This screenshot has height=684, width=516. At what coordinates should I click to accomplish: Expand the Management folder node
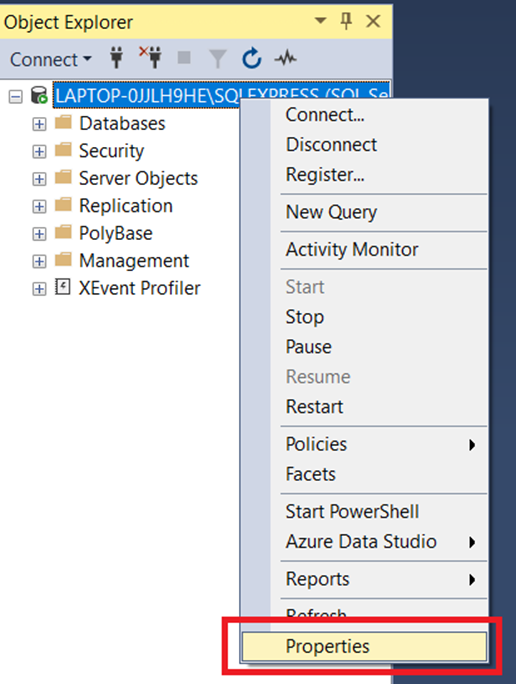[39, 261]
